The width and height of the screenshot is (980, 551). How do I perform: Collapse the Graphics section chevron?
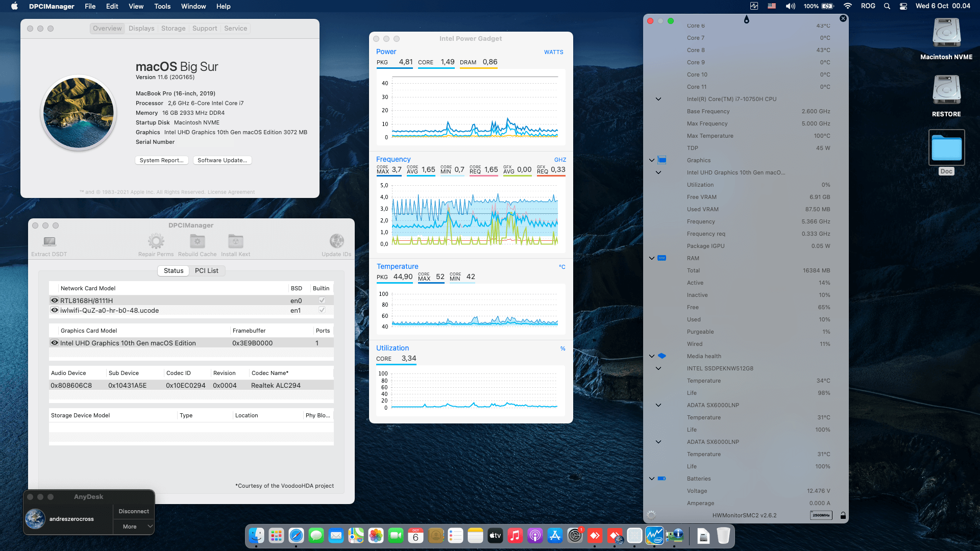(652, 160)
